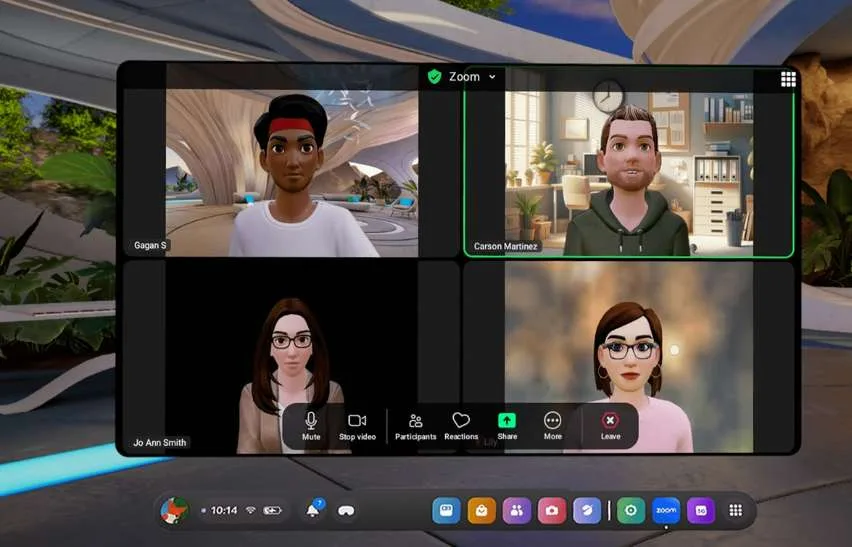Image resolution: width=852 pixels, height=547 pixels.
Task: Open the purple calendar app in dock
Action: tap(701, 511)
